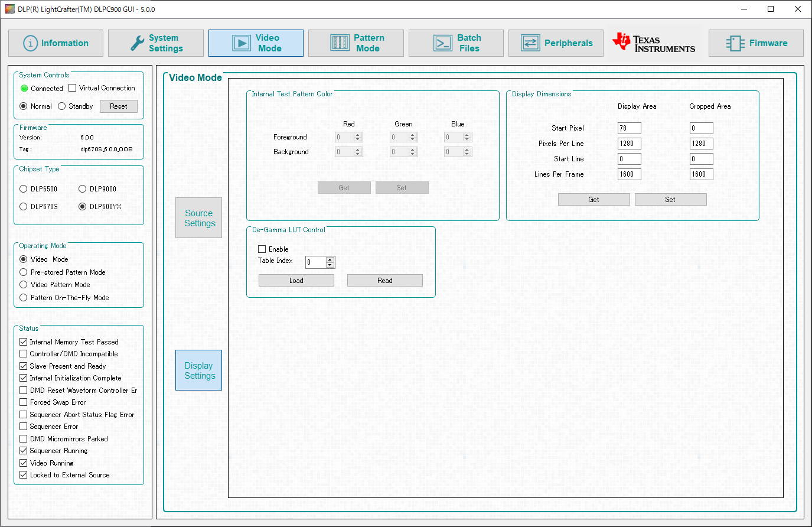Select Pre-stored Pattern Mode
Screen dimensions: 812x527
(x=24, y=272)
